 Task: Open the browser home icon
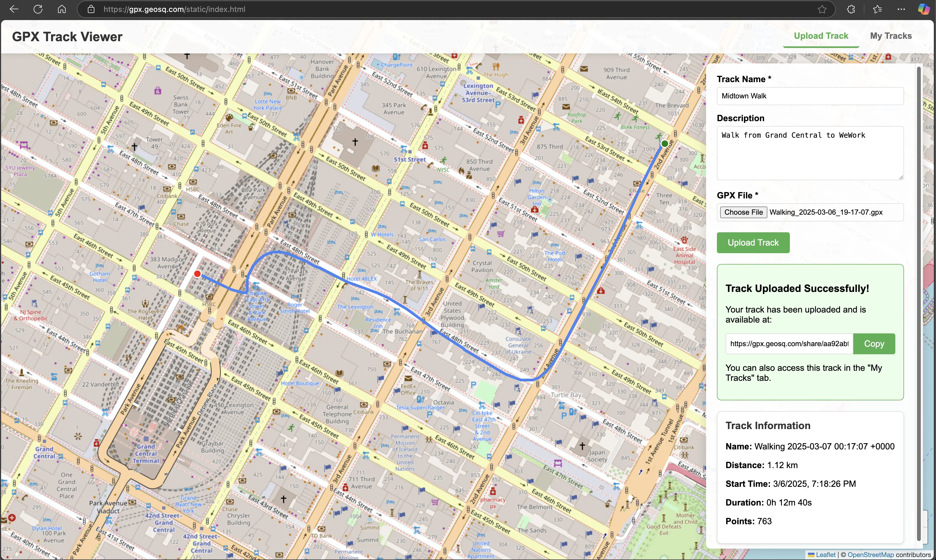(62, 9)
